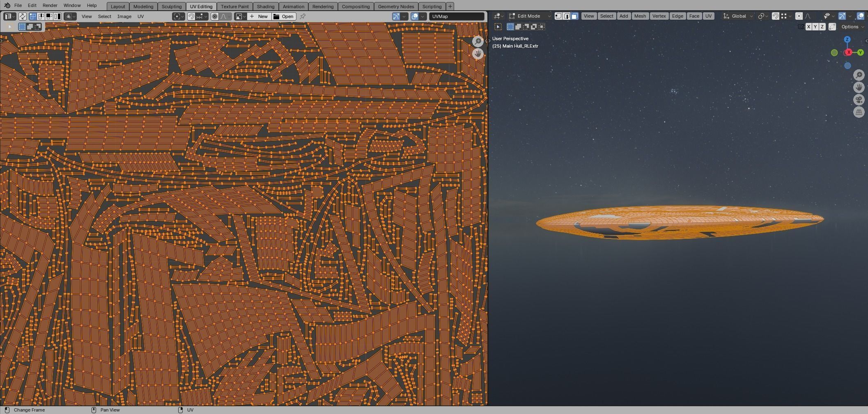868x414 pixels.
Task: Select UV vertex selection mode
Action: [33, 16]
